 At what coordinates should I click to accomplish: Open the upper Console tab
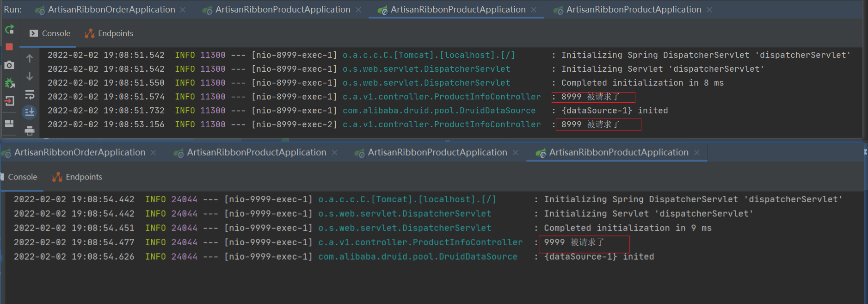tap(50, 33)
